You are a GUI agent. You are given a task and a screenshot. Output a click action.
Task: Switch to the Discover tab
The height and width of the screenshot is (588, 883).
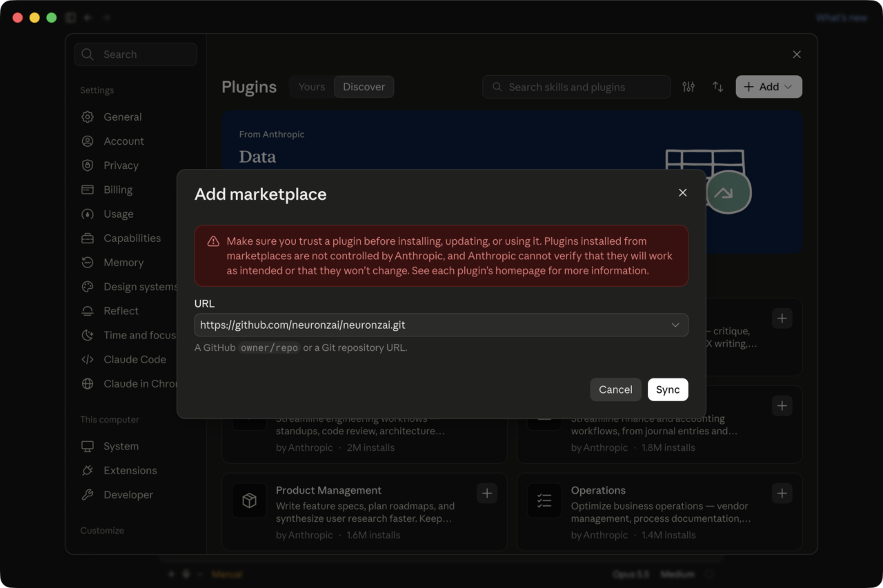(x=364, y=87)
